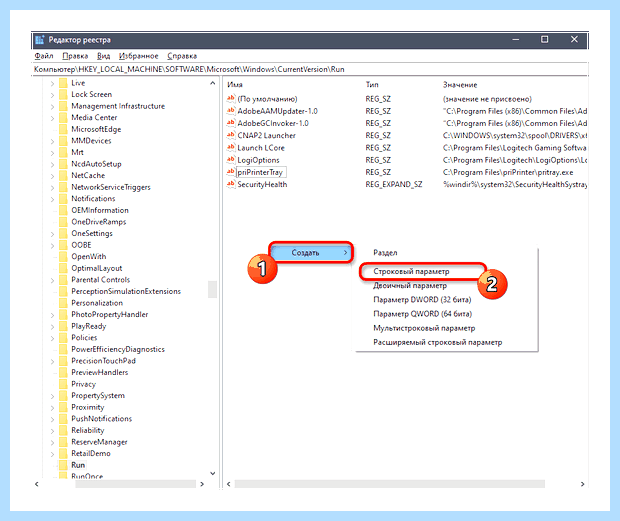Click the string icon next to AdobeAAMUpdater-1.0
The width and height of the screenshot is (620, 521).
(x=231, y=111)
